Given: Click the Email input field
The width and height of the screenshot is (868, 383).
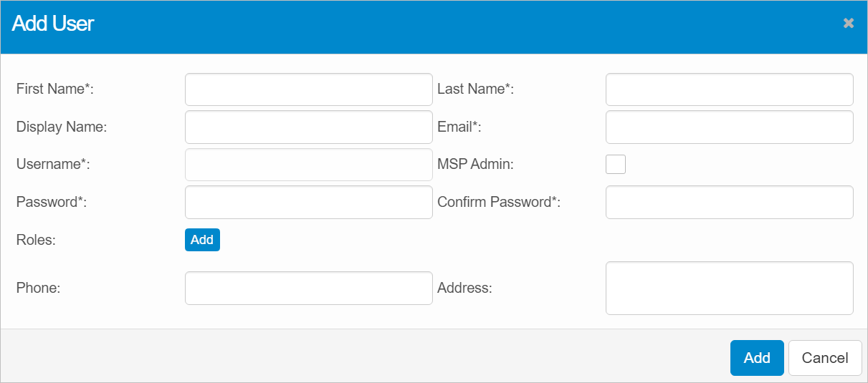Looking at the screenshot, I should (729, 127).
